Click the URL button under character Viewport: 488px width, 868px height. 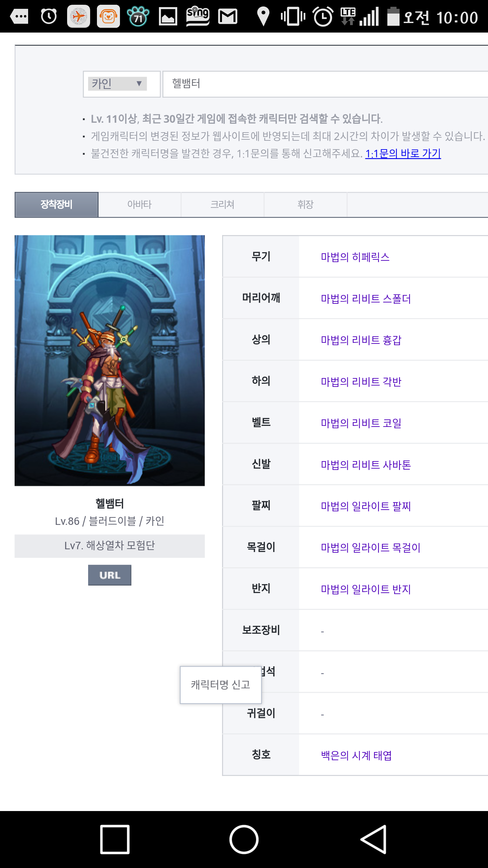(110, 575)
